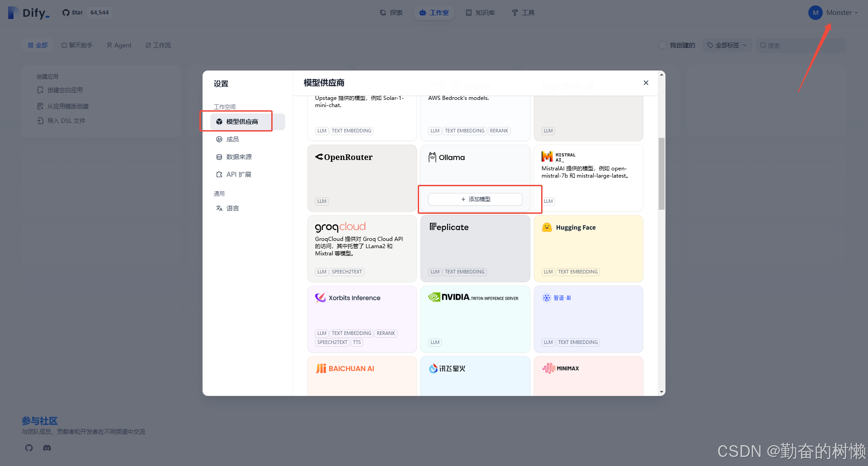Click the NVIDIA Triton logo
The image size is (868, 466).
click(473, 297)
